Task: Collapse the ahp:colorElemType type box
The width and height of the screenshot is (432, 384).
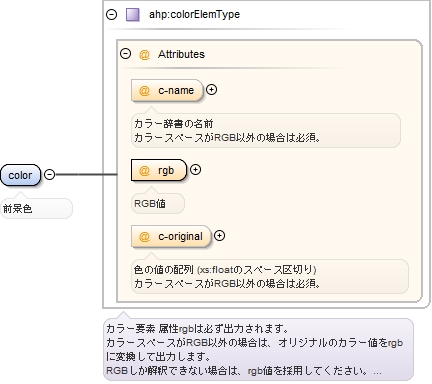Action: (x=111, y=14)
